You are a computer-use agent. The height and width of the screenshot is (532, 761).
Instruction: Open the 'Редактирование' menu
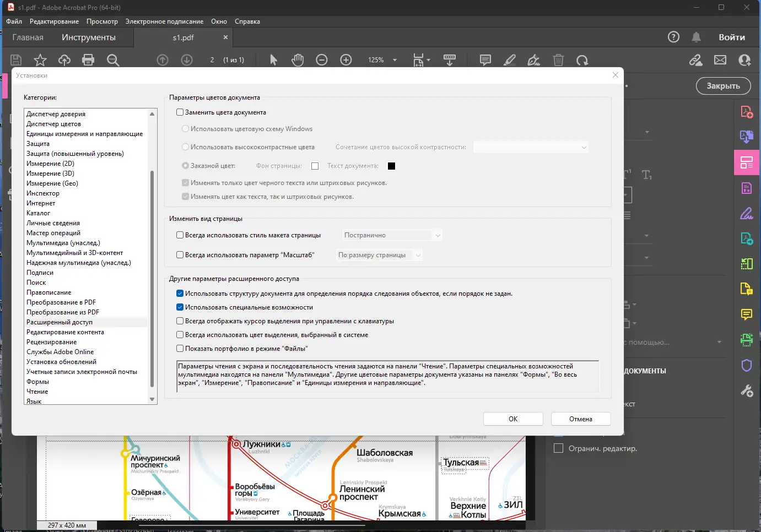(x=54, y=21)
